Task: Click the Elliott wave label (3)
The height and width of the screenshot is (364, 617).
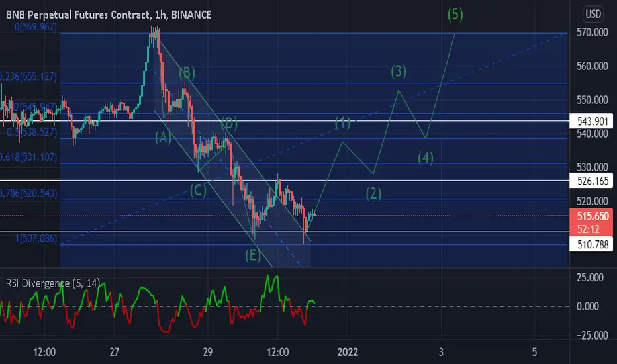Action: (x=399, y=71)
